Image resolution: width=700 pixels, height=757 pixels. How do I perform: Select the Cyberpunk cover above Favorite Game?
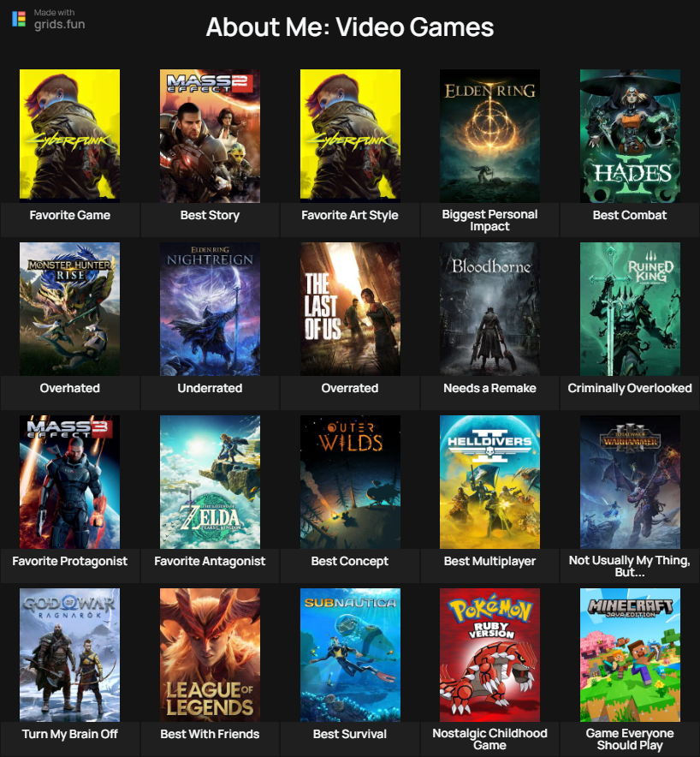(70, 135)
